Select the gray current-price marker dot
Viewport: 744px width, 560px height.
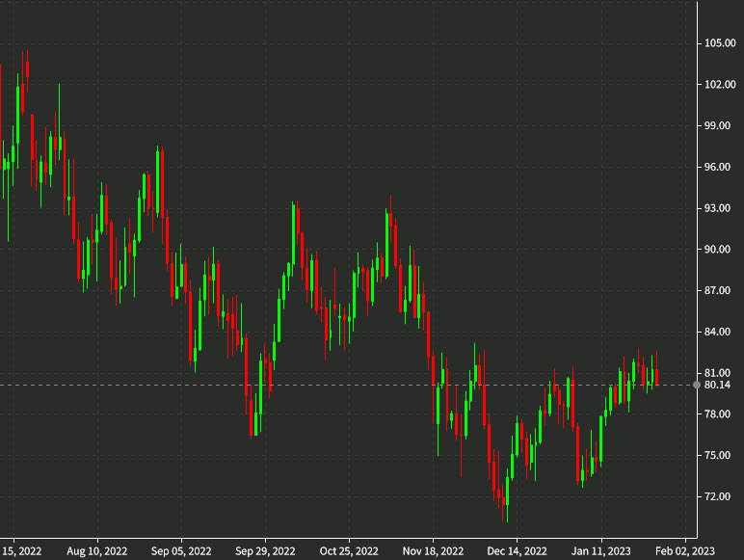697,385
